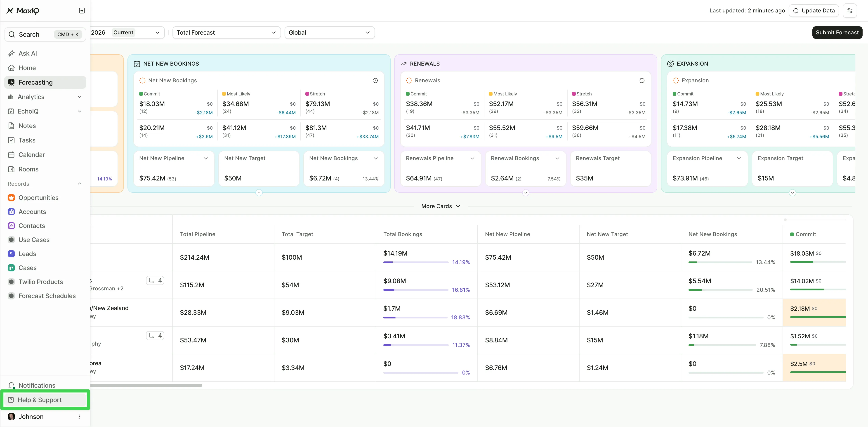Expand the Net New Bookings section chevron

tap(259, 193)
